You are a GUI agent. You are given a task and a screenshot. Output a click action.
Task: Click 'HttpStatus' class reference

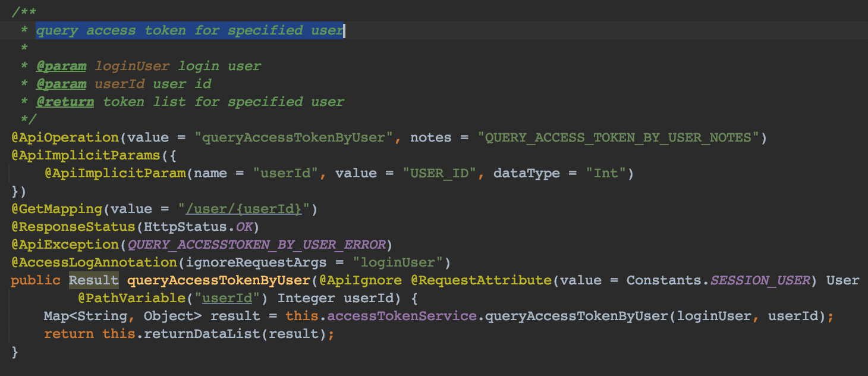point(185,227)
